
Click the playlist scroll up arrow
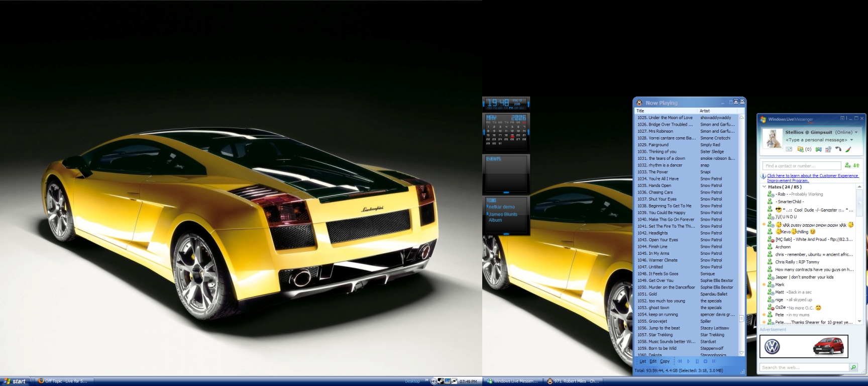[741, 117]
